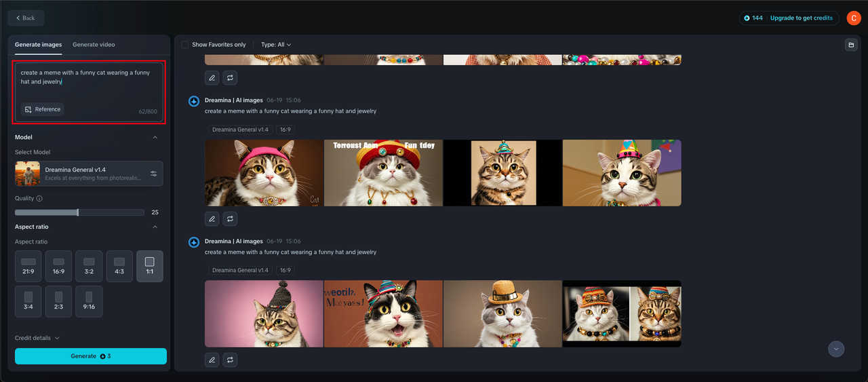Regenerate icon under the pink background cat row
Viewport: 868px width, 382px height.
[x=231, y=360]
